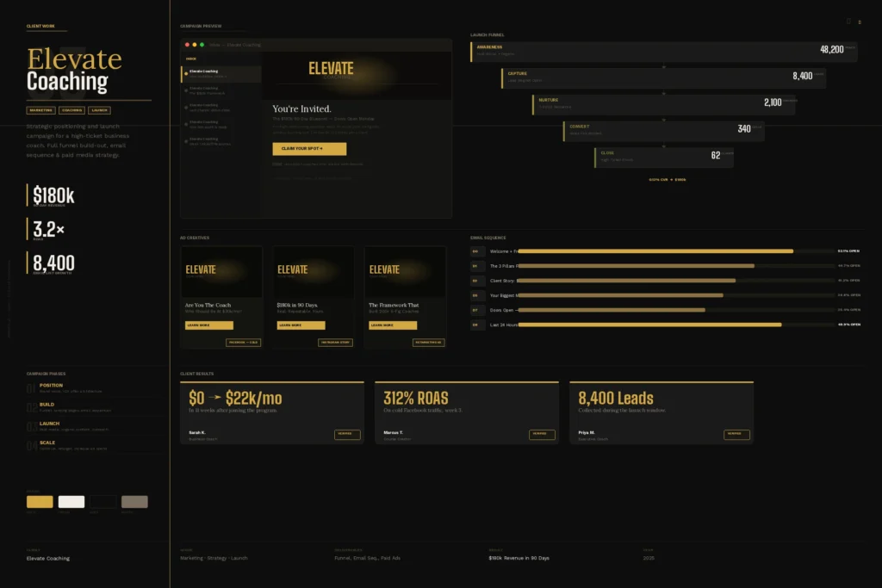Click the Marketing tag under the title
This screenshot has width=882, height=588.
tap(40, 110)
